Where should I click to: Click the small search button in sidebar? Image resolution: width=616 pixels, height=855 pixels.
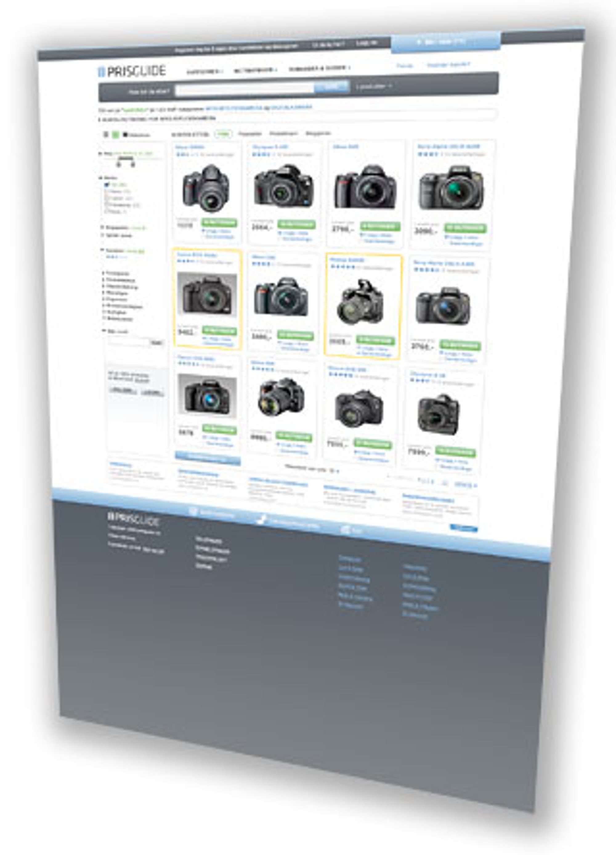(157, 343)
